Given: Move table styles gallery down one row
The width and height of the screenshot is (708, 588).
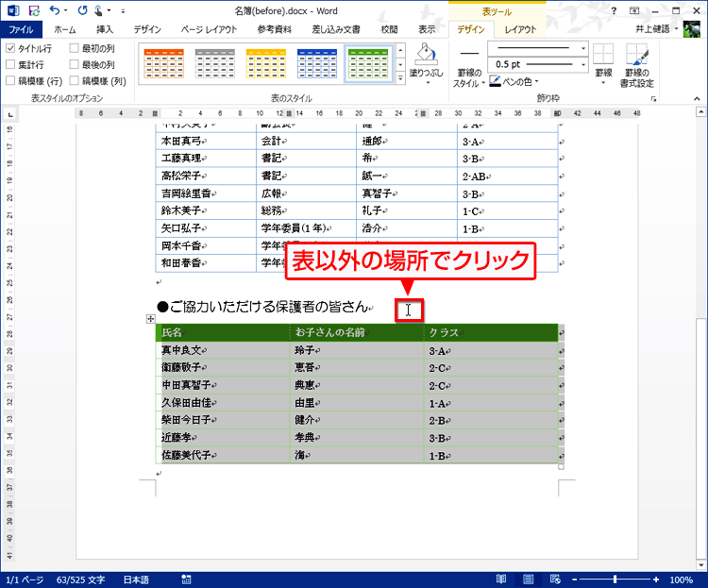Looking at the screenshot, I should 400,64.
